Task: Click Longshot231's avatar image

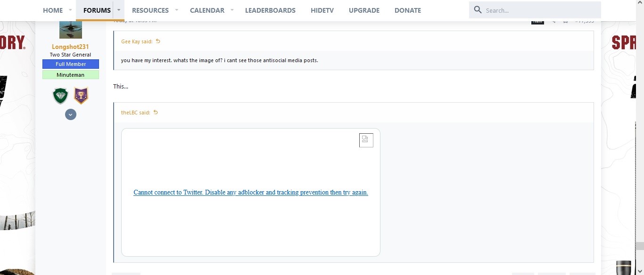Action: click(x=71, y=30)
